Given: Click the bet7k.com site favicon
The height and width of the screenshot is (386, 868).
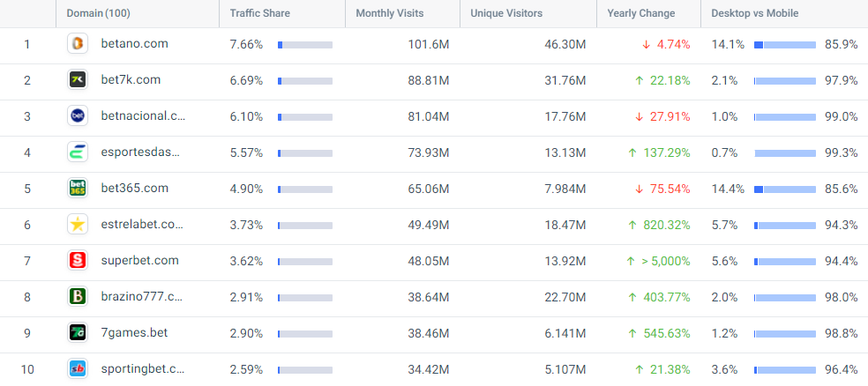Looking at the screenshot, I should pos(78,80).
